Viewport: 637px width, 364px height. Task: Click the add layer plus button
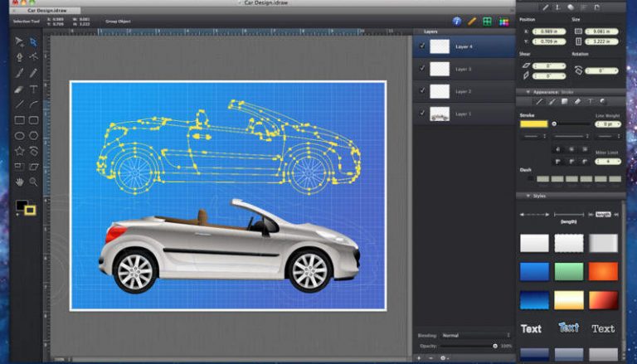419,357
